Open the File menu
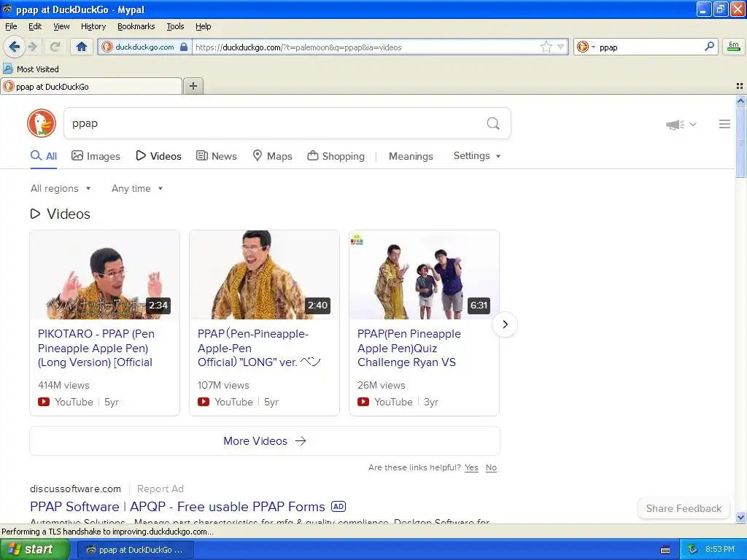747x560 pixels. (11, 26)
